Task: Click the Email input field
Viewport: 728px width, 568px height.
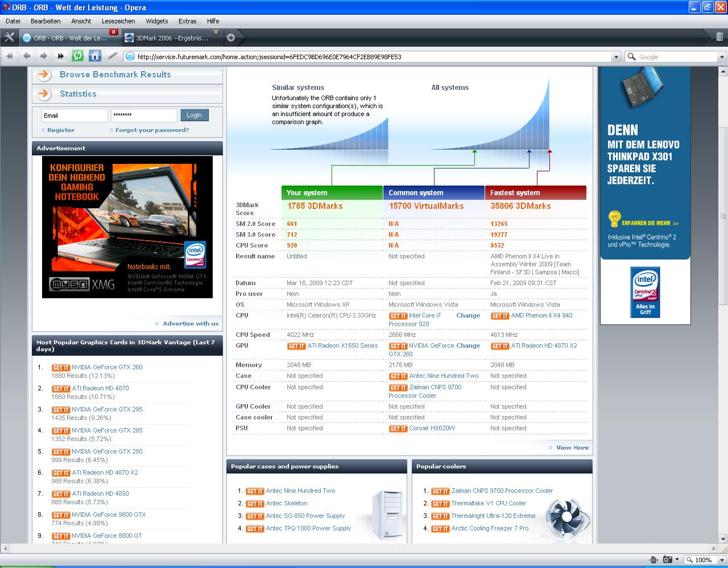Action: [x=75, y=116]
